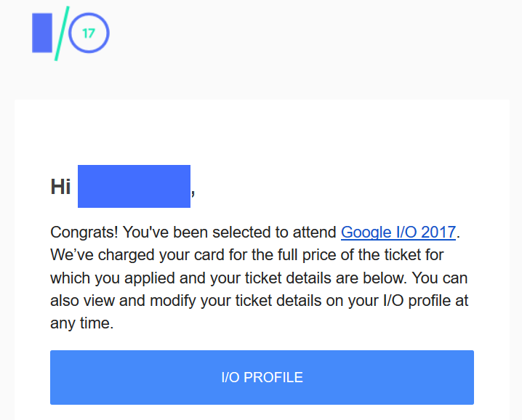This screenshot has height=420, width=522.
Task: Click the phrase "ticket details are below"
Action: tap(326, 278)
